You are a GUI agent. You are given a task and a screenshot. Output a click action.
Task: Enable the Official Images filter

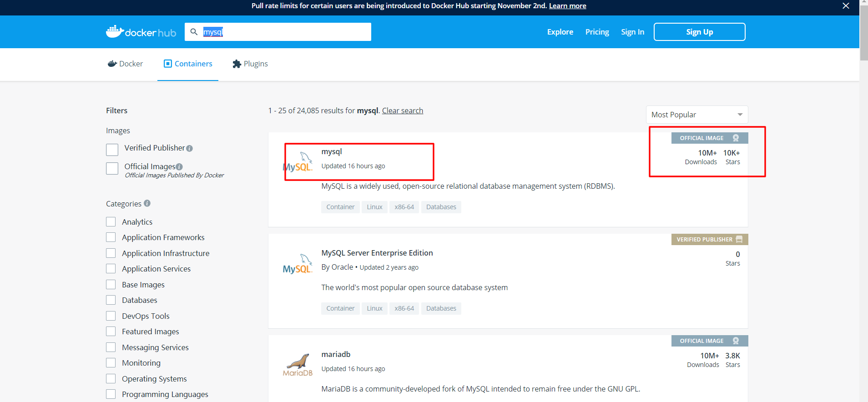112,168
